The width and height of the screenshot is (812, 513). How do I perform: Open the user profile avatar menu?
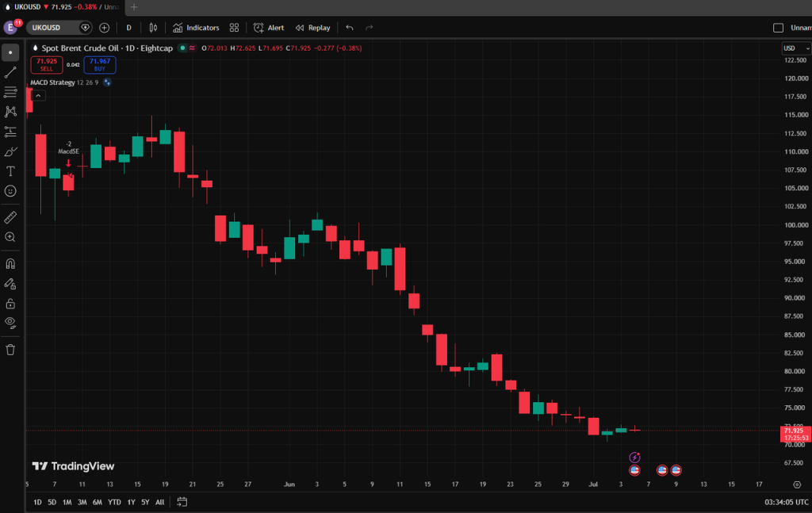click(11, 27)
